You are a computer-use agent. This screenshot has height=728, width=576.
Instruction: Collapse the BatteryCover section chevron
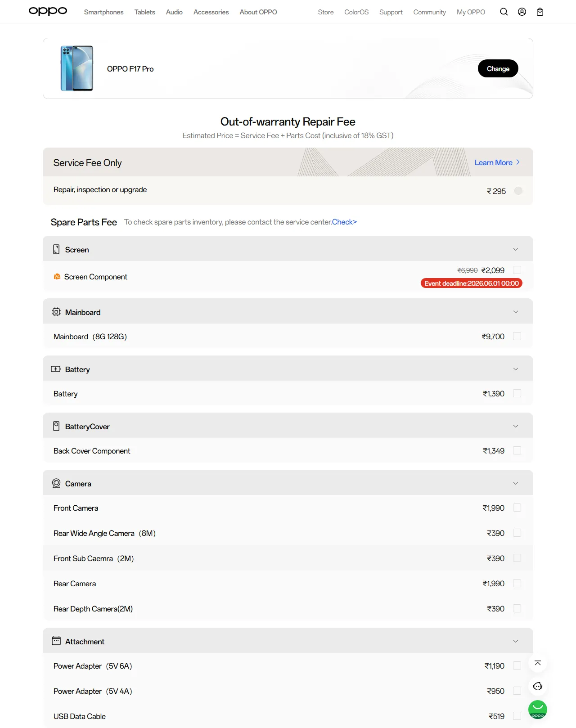[x=516, y=426]
